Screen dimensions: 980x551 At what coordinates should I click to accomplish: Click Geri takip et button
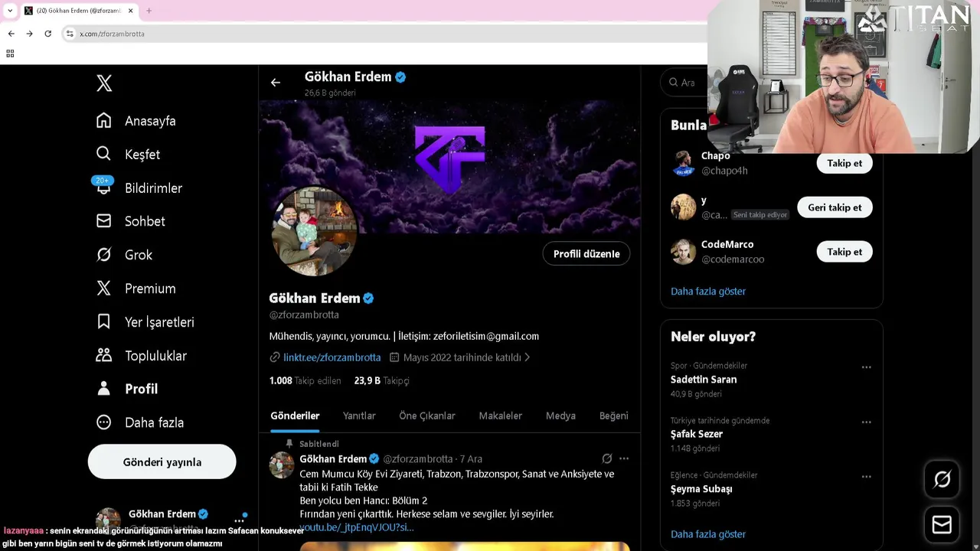coord(835,207)
